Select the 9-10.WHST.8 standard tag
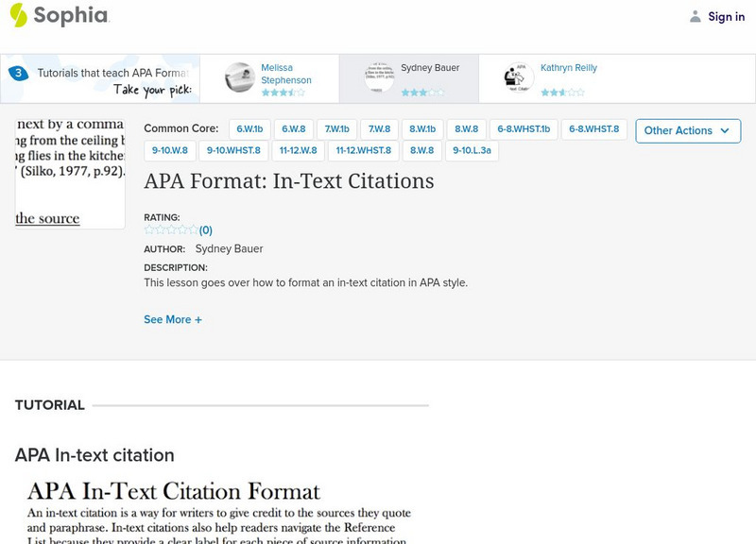Image resolution: width=756 pixels, height=544 pixels. (233, 150)
